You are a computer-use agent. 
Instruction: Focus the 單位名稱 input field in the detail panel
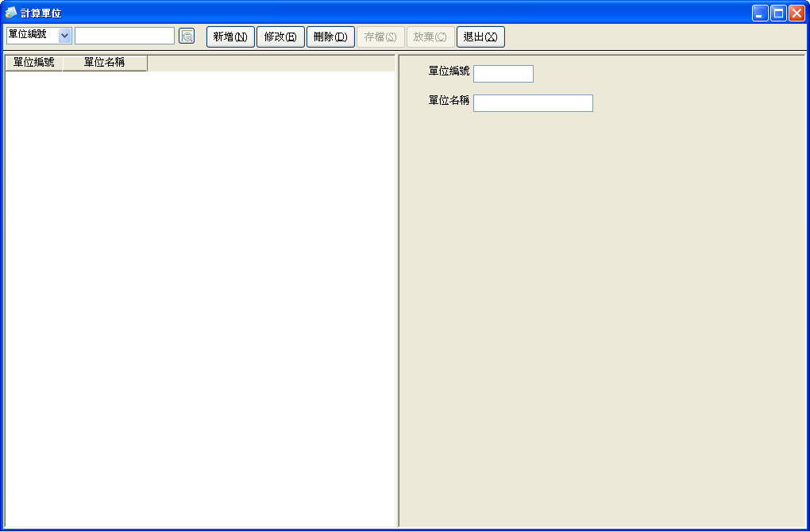pos(533,103)
